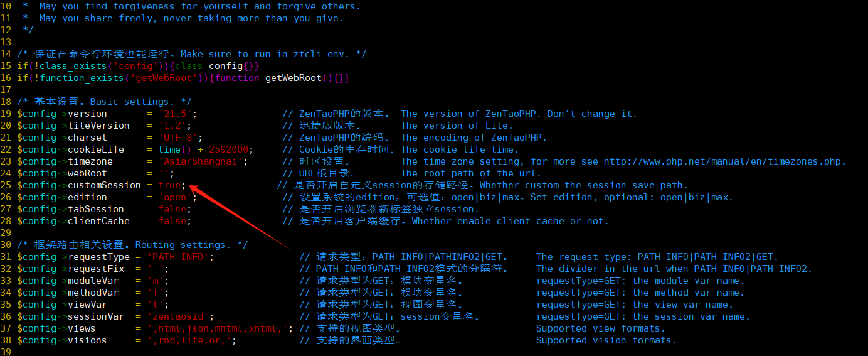Viewport: 868px width, 356px height.
Task: Click the 'Basic settings' comment line
Action: pos(104,102)
